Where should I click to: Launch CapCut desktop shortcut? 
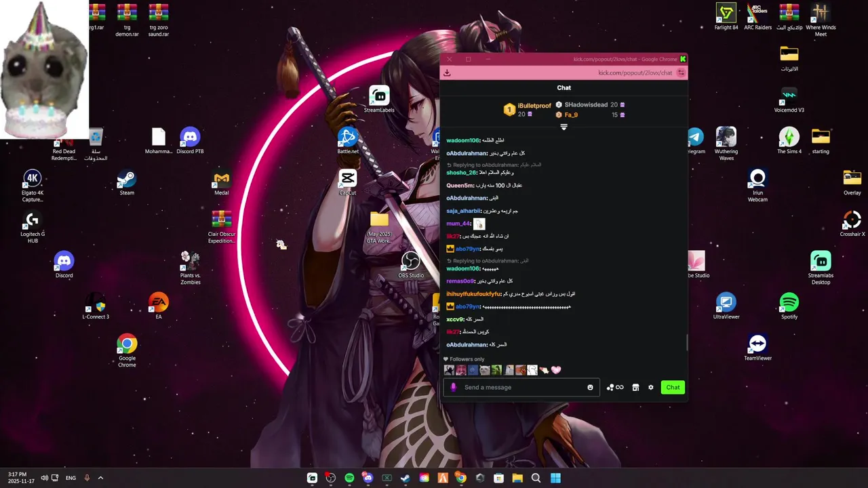[x=348, y=183]
